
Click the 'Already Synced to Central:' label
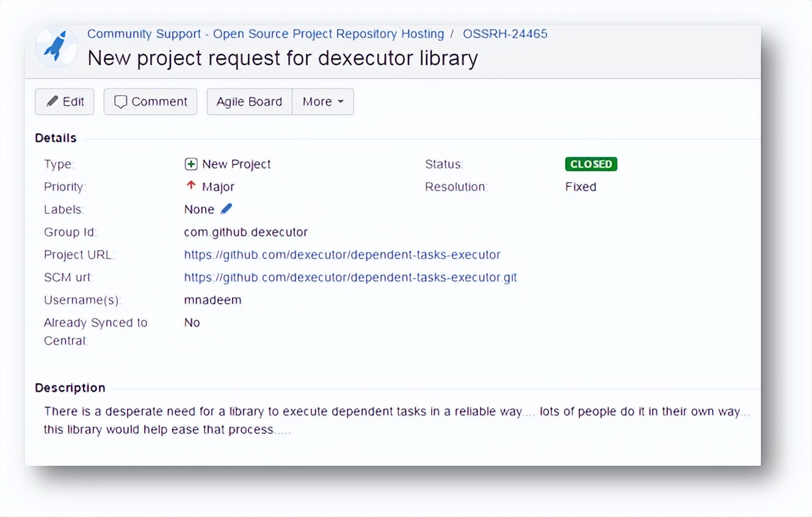click(96, 332)
